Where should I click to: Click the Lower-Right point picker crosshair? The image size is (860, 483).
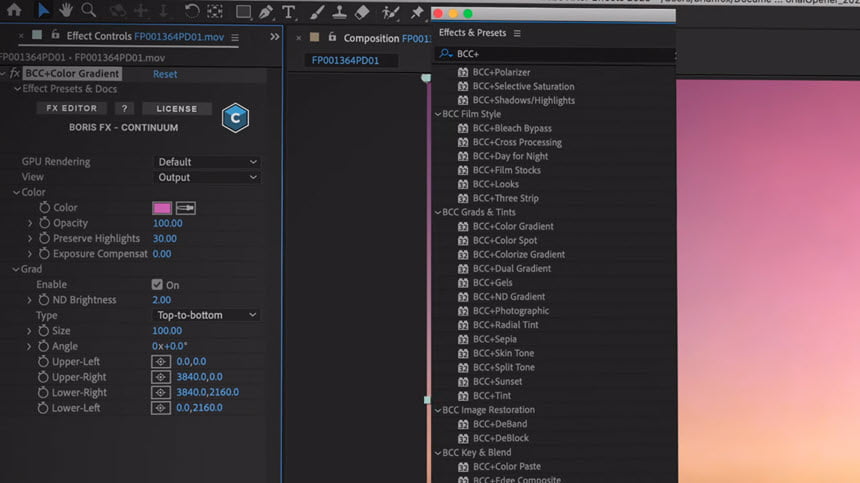tap(161, 392)
